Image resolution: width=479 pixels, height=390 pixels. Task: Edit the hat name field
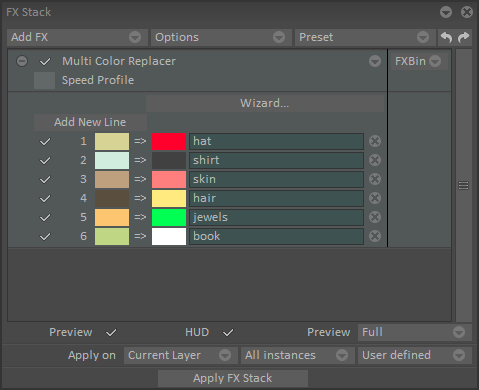pos(276,141)
